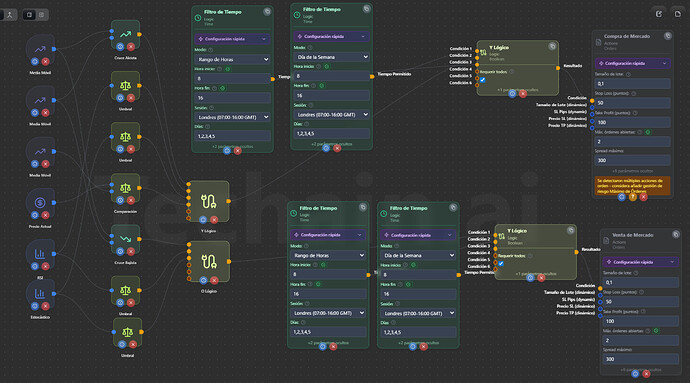
Task: Open settings gear on O Lógico node
Action: coord(203,280)
